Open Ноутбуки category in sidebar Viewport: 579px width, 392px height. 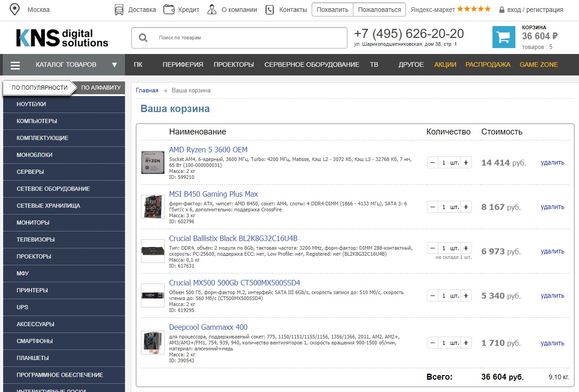(x=64, y=104)
